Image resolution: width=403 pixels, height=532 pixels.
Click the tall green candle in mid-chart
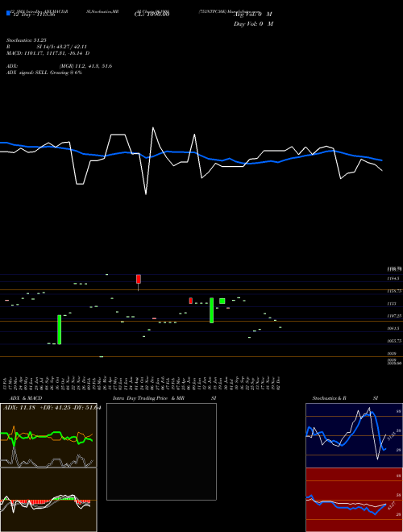pyautogui.click(x=211, y=310)
